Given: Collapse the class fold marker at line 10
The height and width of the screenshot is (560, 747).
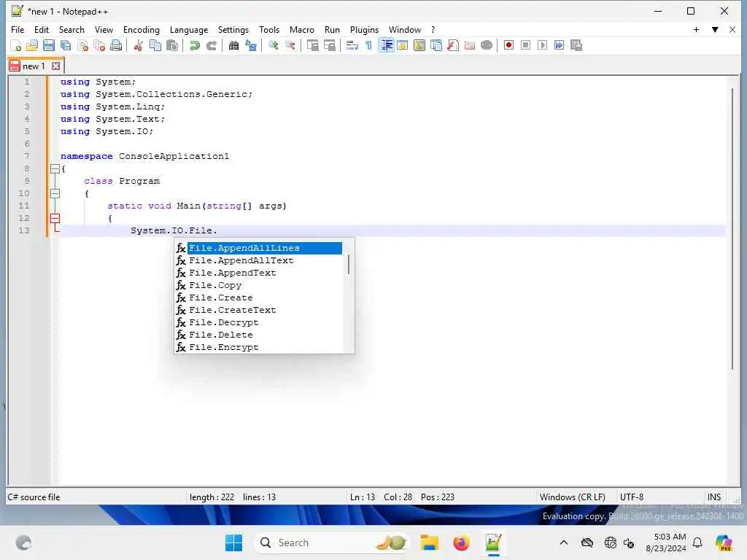Looking at the screenshot, I should click(x=55, y=193).
